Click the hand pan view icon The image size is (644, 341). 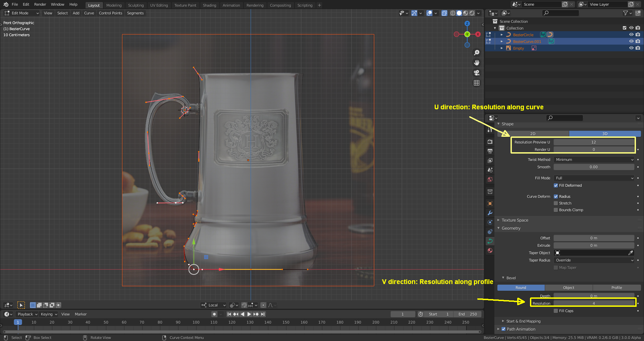[x=477, y=63]
